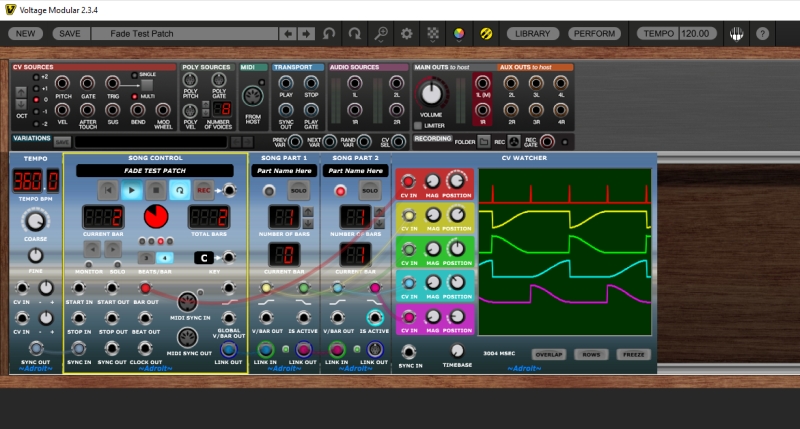
Task: Click the REC reel icon in Recording
Action: coord(514,142)
